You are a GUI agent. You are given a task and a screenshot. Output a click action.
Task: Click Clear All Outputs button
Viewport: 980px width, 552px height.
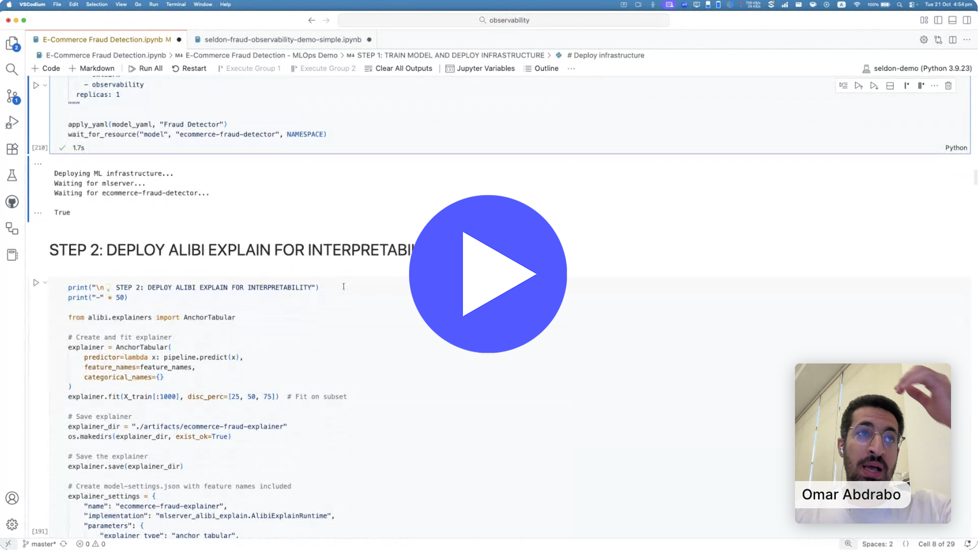click(400, 69)
